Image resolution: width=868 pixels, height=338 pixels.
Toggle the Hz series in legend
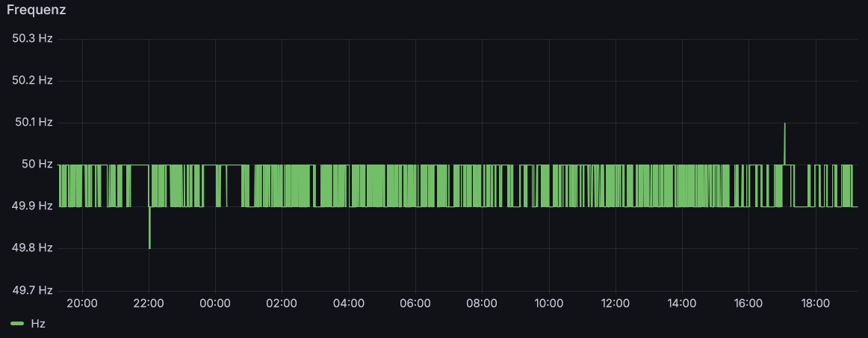pos(38,324)
